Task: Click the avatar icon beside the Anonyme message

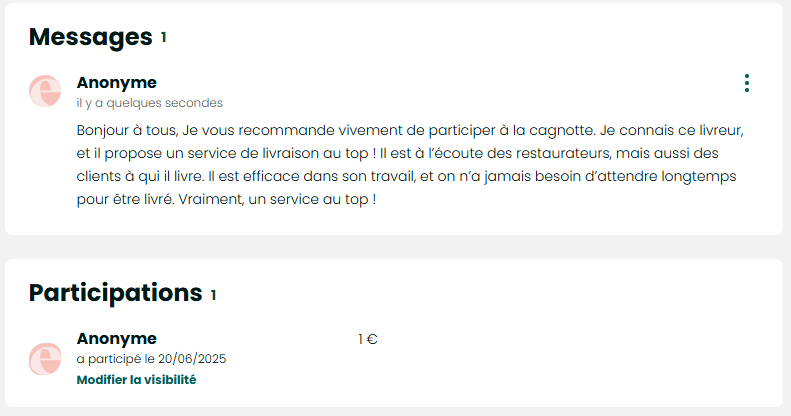Action: tap(45, 91)
